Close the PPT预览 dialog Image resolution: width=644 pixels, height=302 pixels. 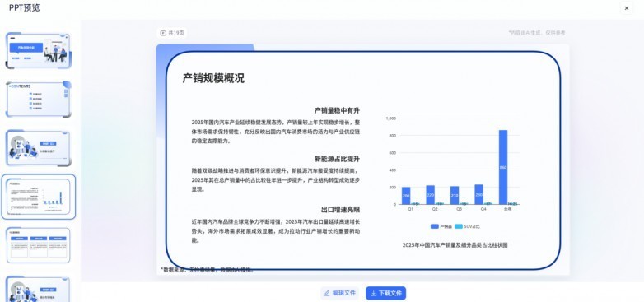[627, 7]
